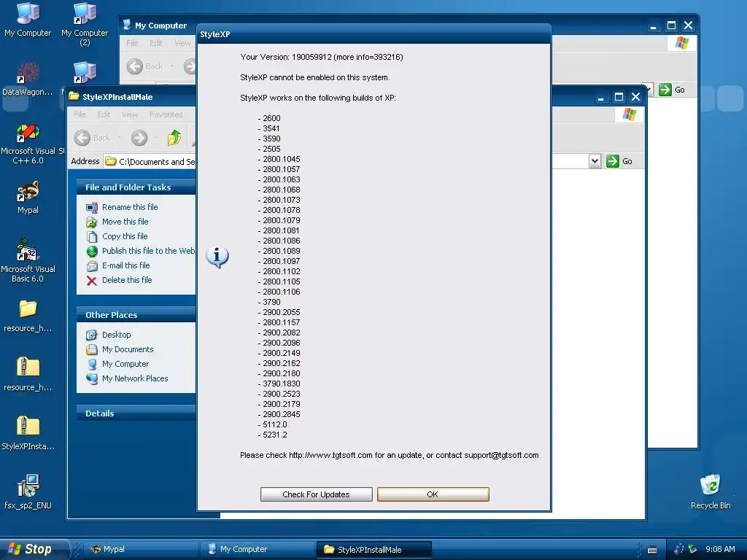Open Edit menu in StyleXPInstallMale window
Image resolution: width=747 pixels, height=560 pixels.
(104, 114)
